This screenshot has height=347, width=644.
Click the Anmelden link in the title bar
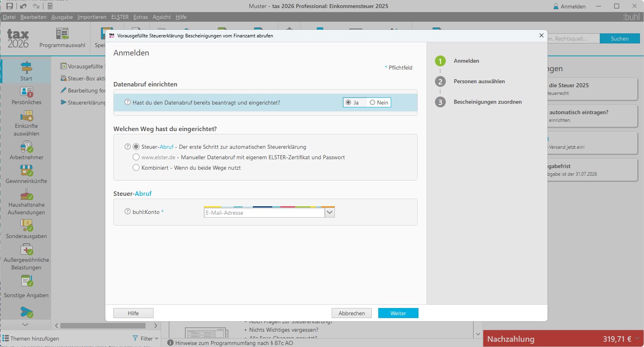(573, 6)
